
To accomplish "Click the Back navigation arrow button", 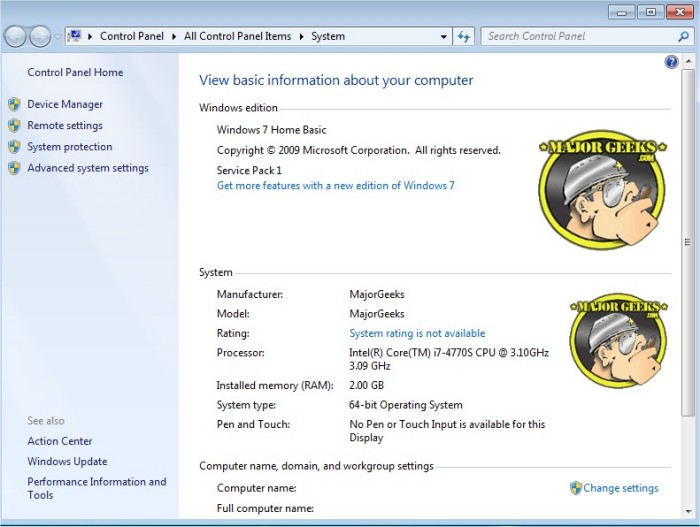I will 16,37.
